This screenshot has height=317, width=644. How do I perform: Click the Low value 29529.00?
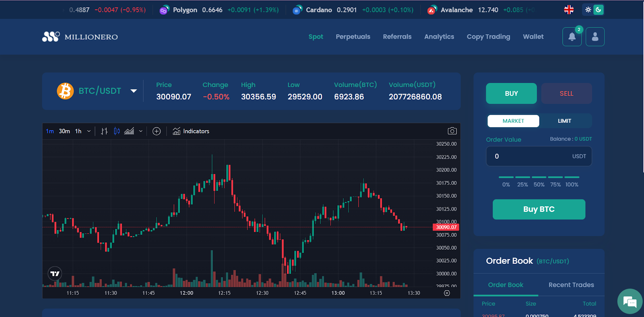coord(305,97)
